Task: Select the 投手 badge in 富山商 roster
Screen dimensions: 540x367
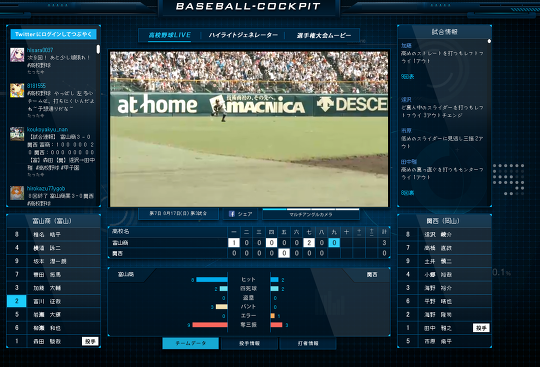Action: [90, 341]
